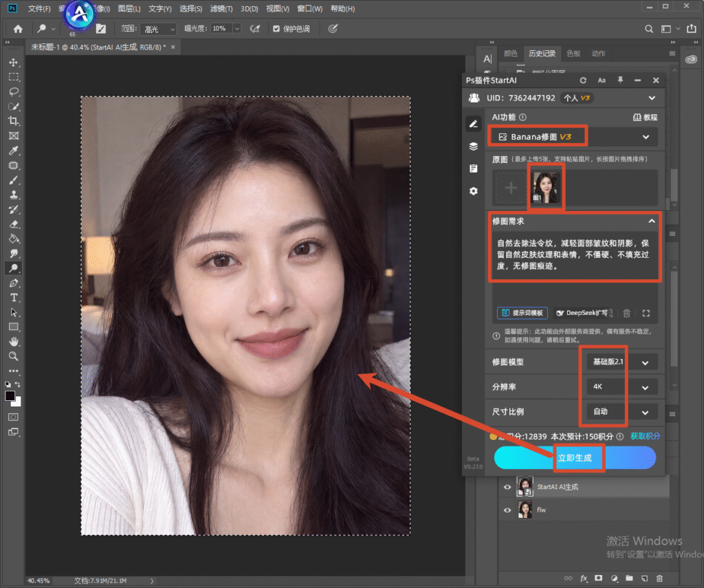Select the Paint Bucket tool
Viewport: 704px width, 588px height.
click(14, 239)
